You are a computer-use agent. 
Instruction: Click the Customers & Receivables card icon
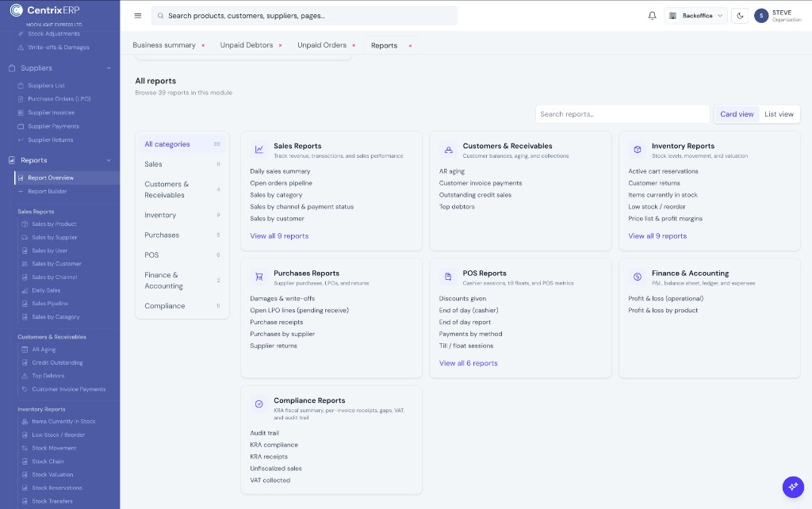(449, 150)
